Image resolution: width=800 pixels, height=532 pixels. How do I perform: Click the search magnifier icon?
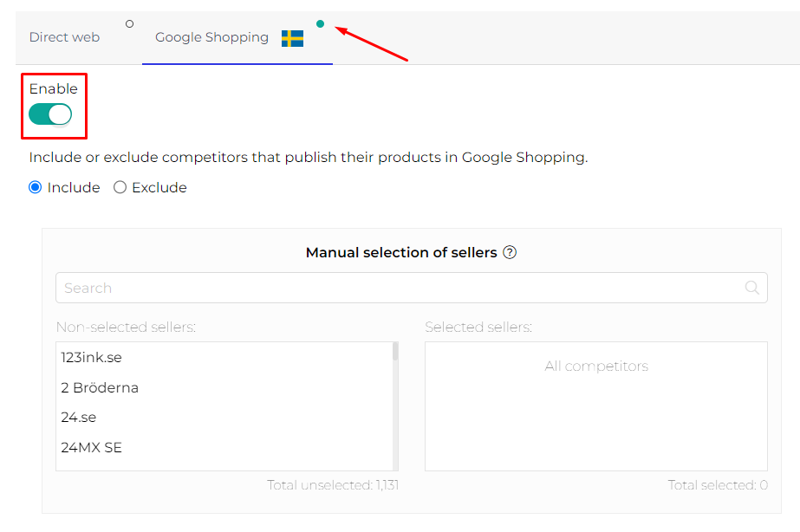point(752,288)
